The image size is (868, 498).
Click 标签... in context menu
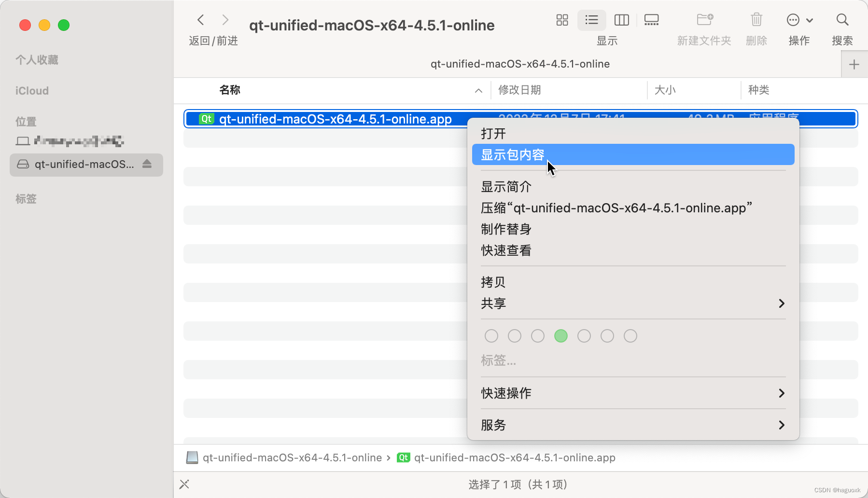pos(498,360)
